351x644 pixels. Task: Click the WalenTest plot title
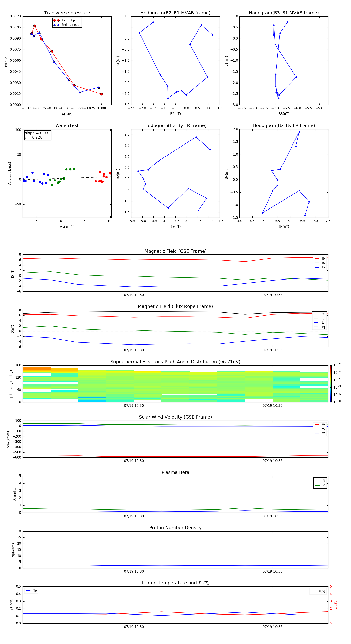[67, 125]
